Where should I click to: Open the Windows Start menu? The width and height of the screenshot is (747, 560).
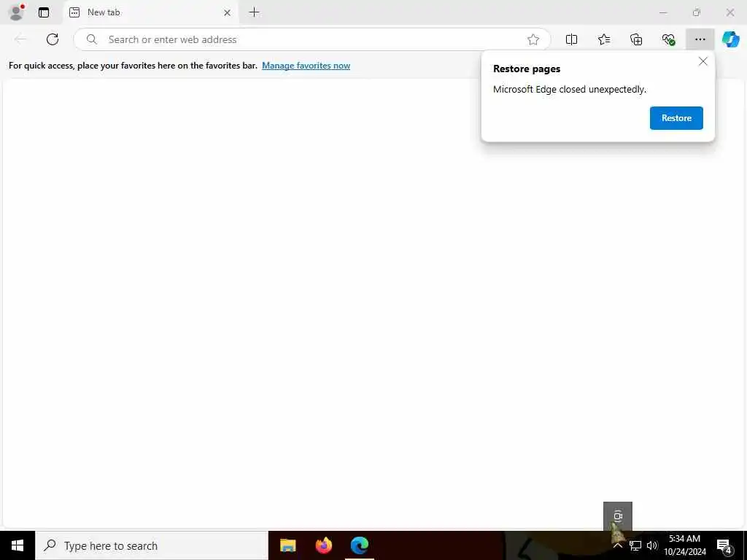[x=18, y=545]
